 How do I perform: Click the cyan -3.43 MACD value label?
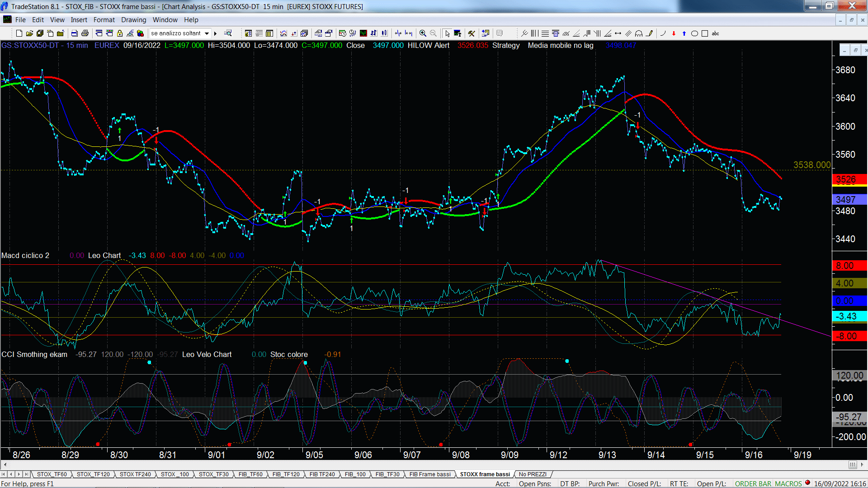pyautogui.click(x=849, y=316)
